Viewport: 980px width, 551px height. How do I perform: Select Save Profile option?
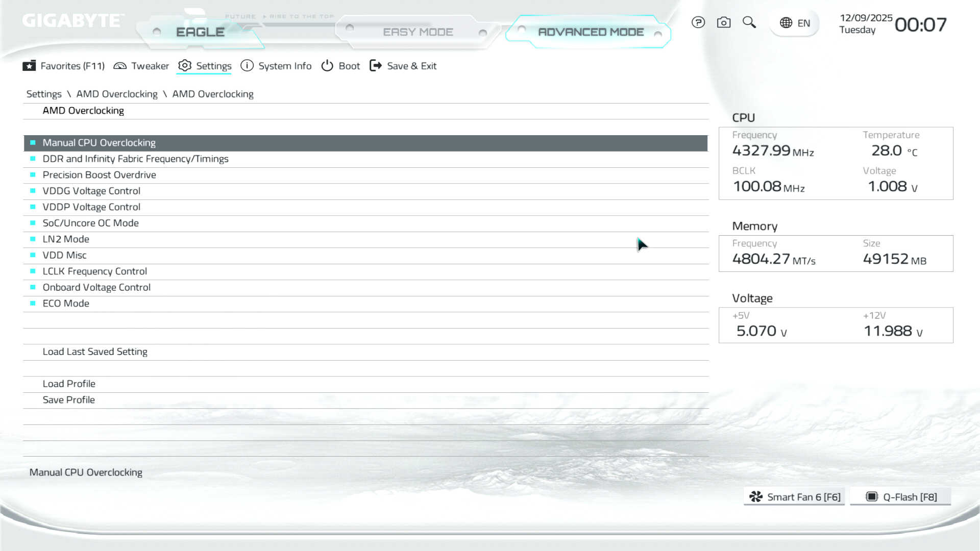(x=68, y=400)
